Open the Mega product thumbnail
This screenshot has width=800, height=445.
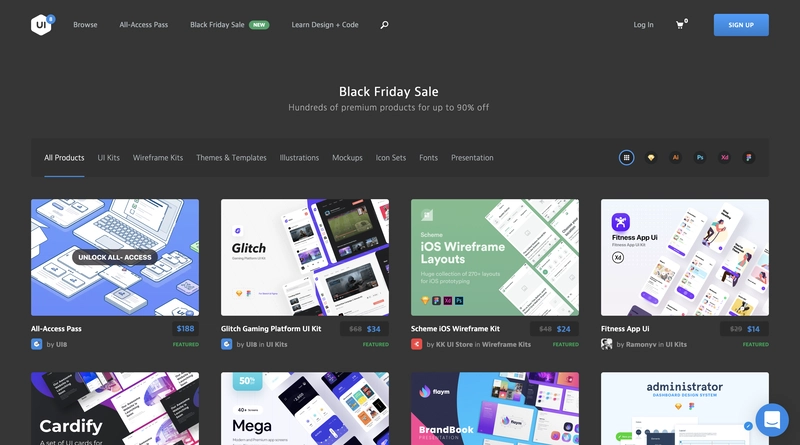[305, 408]
